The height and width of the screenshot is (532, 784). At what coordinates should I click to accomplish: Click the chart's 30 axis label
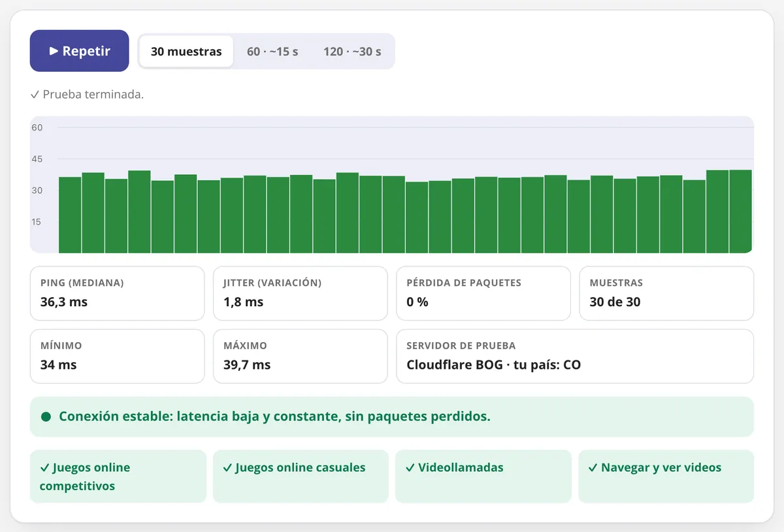37,190
